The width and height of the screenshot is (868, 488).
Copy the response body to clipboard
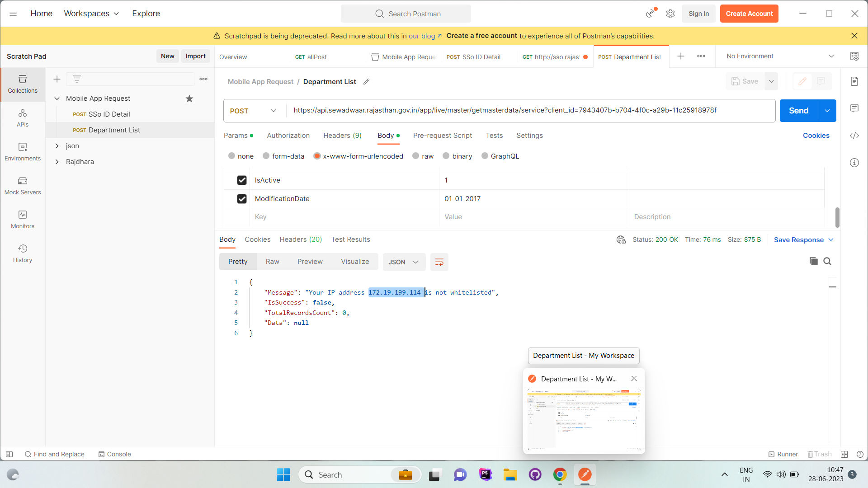pos(814,261)
